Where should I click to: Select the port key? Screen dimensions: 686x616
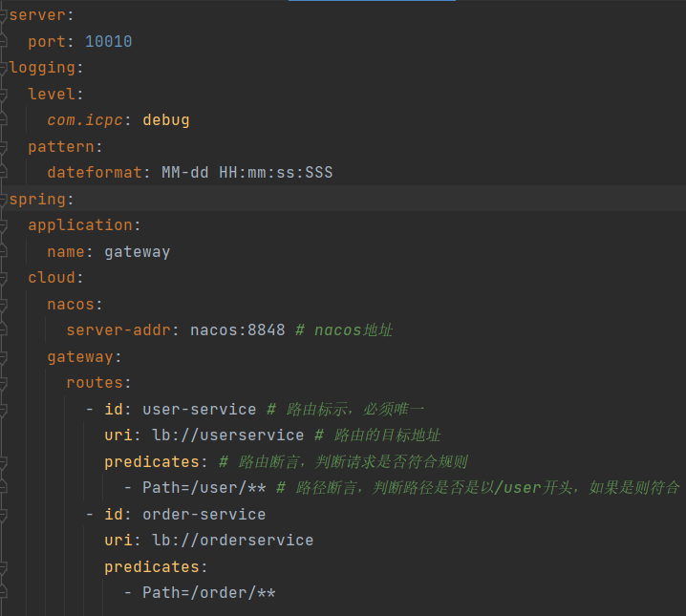[47, 41]
